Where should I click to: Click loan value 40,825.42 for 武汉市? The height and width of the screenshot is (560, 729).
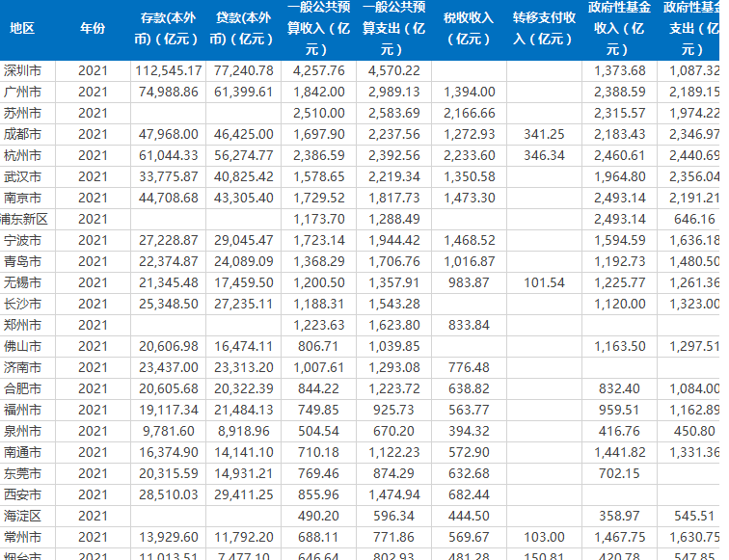click(x=244, y=177)
